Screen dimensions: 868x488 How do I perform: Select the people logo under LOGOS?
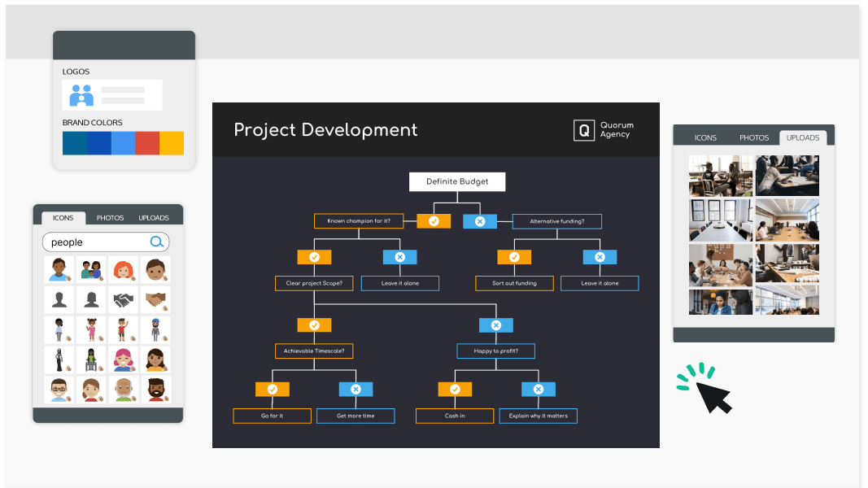pyautogui.click(x=81, y=95)
